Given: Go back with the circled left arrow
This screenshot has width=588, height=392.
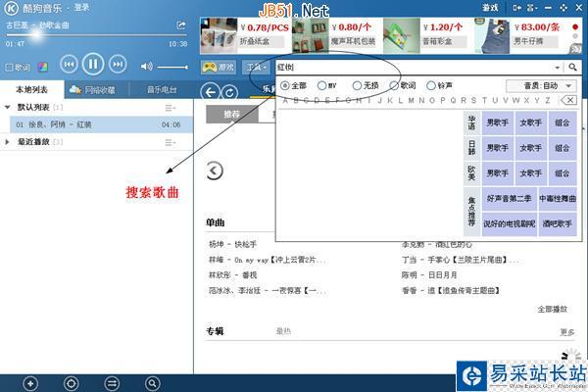Looking at the screenshot, I should [211, 92].
